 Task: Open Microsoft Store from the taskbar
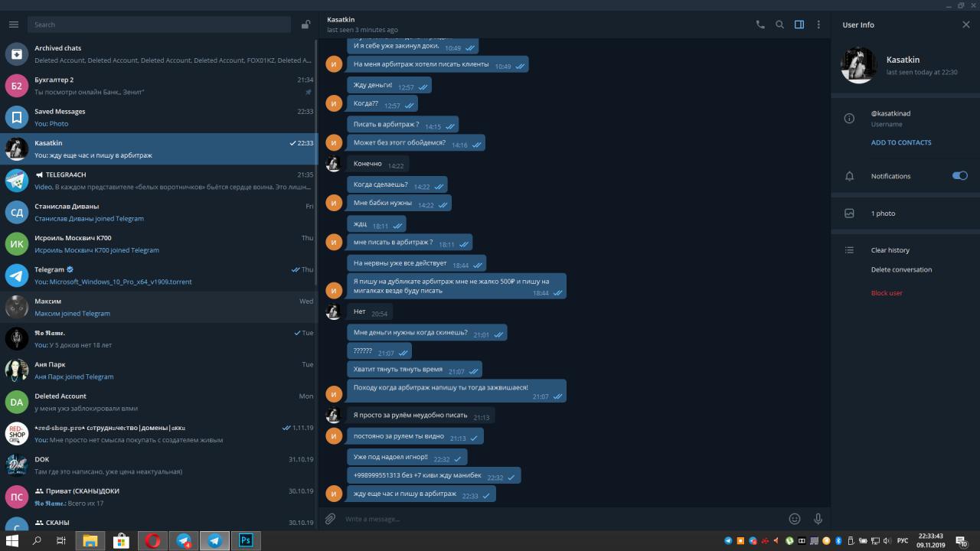coord(121,541)
